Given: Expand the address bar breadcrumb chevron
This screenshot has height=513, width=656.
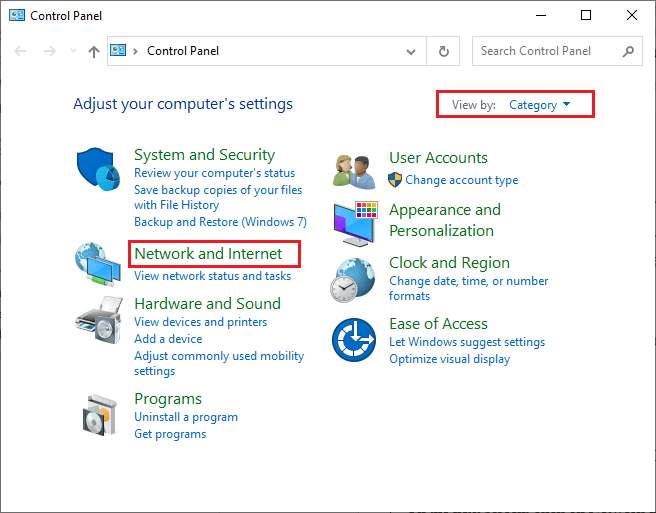Looking at the screenshot, I should tap(135, 51).
